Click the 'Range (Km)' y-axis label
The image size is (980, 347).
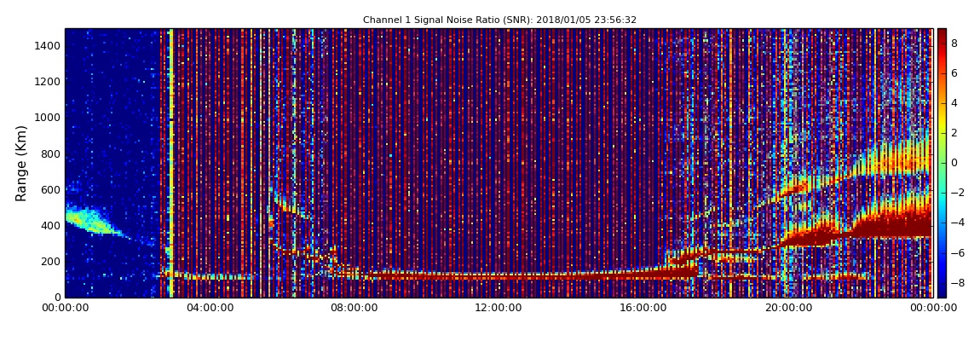[x=21, y=163]
